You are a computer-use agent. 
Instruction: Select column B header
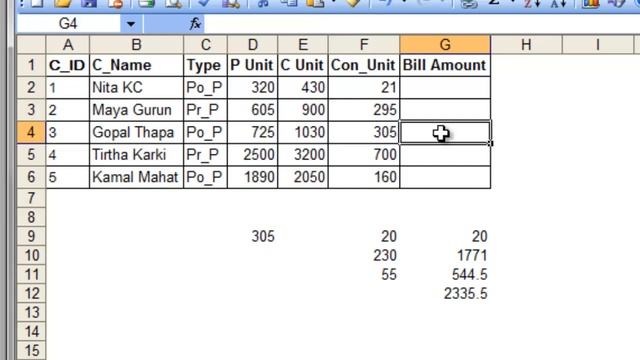[136, 44]
